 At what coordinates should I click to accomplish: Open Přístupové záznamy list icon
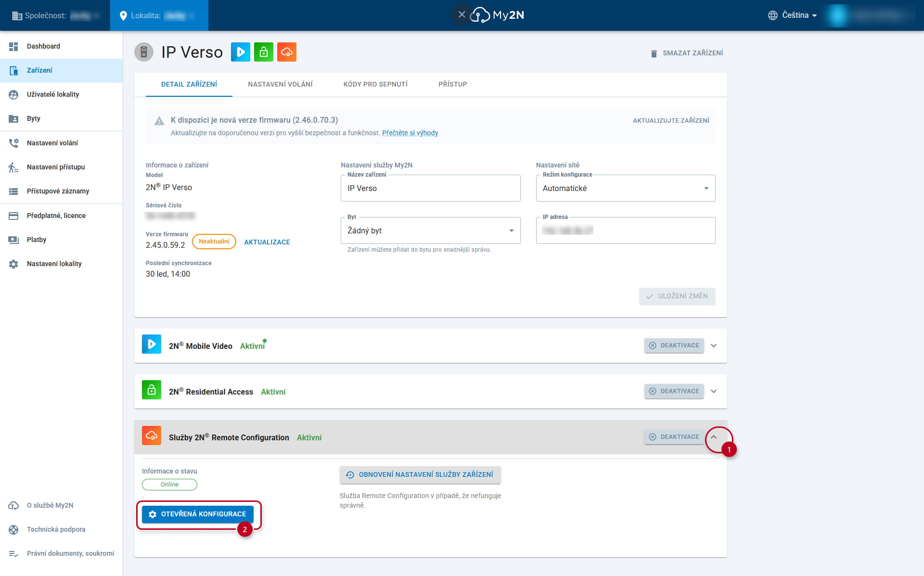click(x=13, y=191)
